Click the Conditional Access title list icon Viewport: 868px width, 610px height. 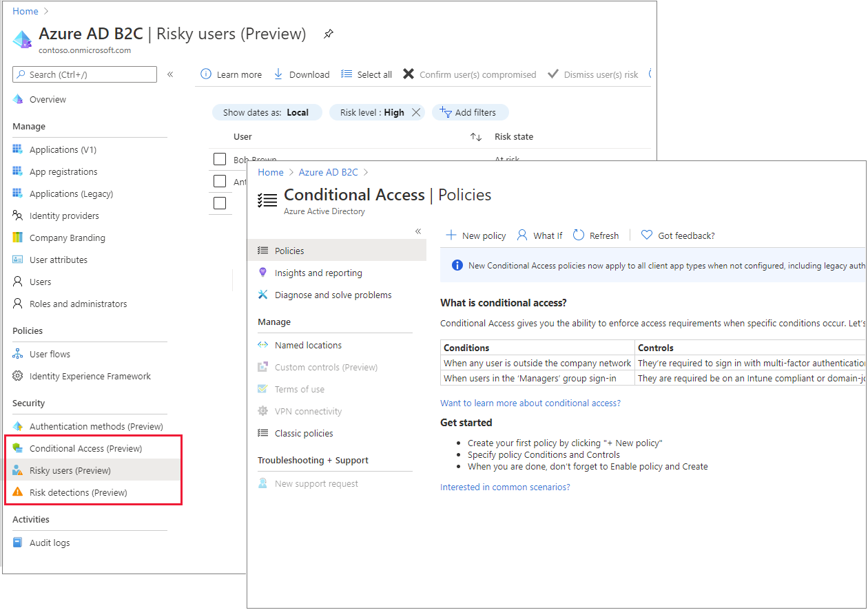coord(267,200)
